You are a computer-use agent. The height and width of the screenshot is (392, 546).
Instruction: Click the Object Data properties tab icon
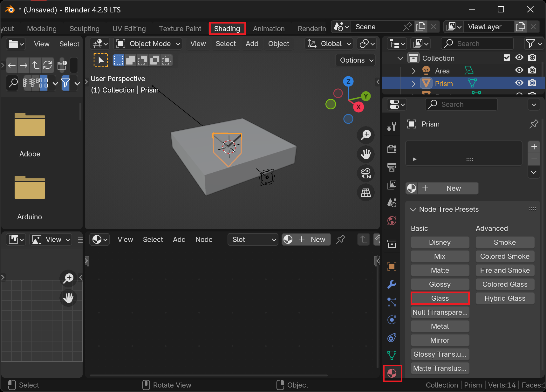392,355
